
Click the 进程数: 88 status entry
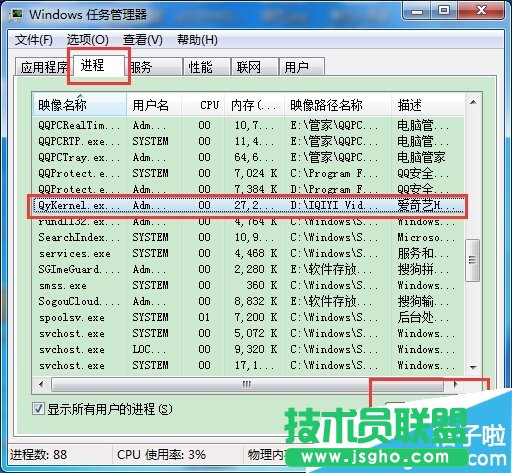click(38, 455)
